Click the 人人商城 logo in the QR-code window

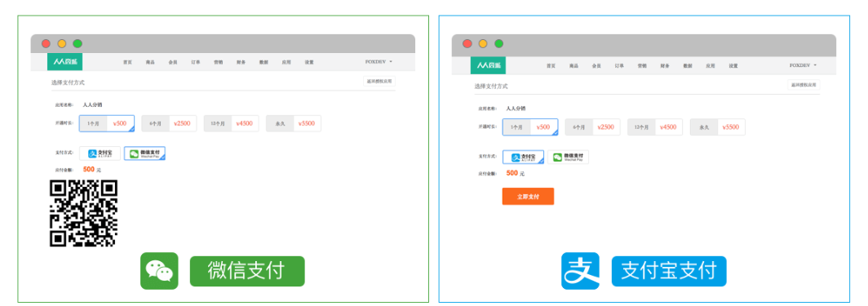[64, 62]
